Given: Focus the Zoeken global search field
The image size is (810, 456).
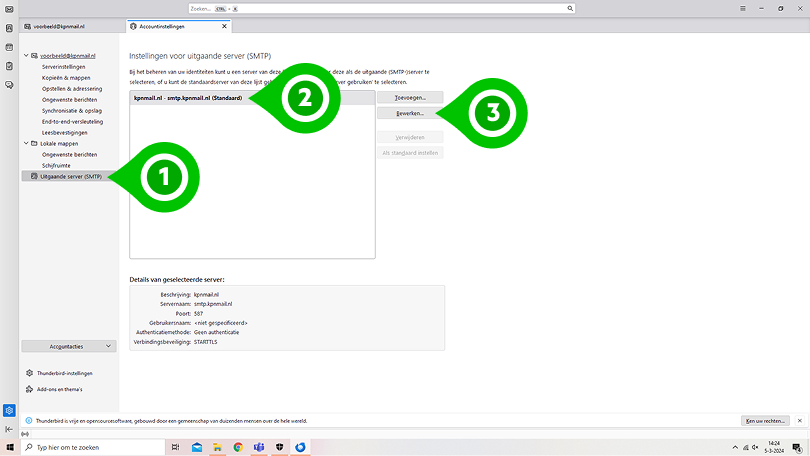Looking at the screenshot, I should [382, 9].
